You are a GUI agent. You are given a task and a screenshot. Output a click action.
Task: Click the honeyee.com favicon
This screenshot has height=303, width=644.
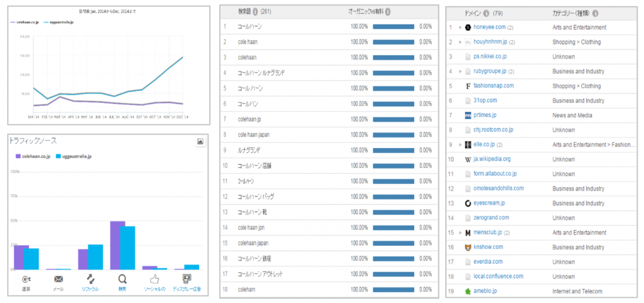click(468, 28)
